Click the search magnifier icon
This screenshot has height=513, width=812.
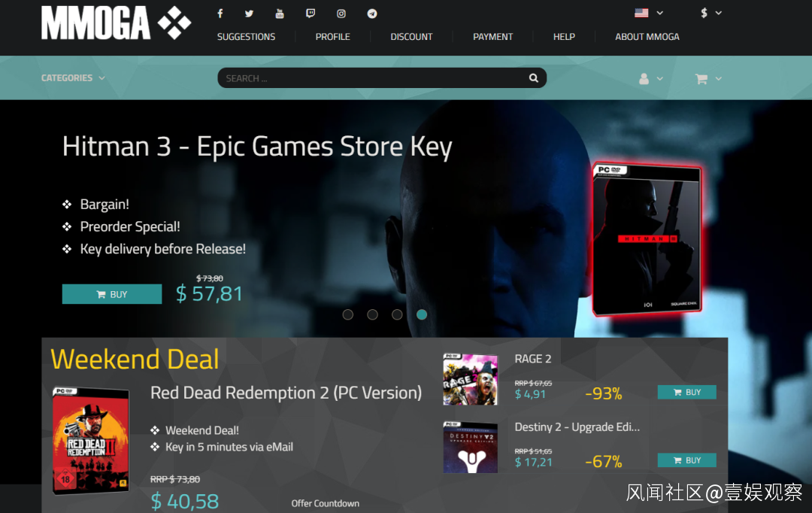533,77
